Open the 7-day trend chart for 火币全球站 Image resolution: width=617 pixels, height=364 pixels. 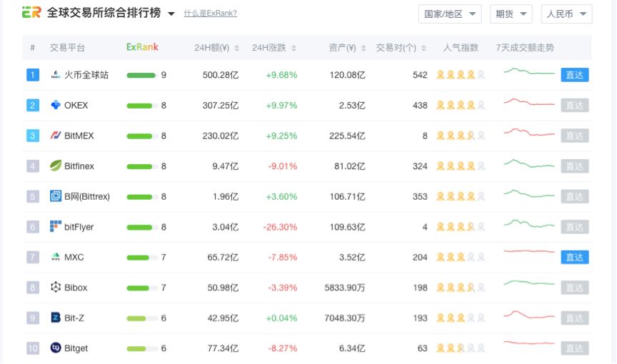pyautogui.click(x=529, y=71)
